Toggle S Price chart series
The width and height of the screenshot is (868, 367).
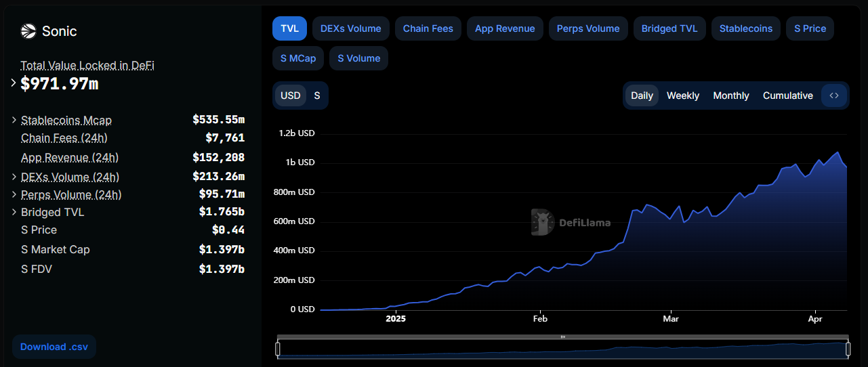coord(810,28)
